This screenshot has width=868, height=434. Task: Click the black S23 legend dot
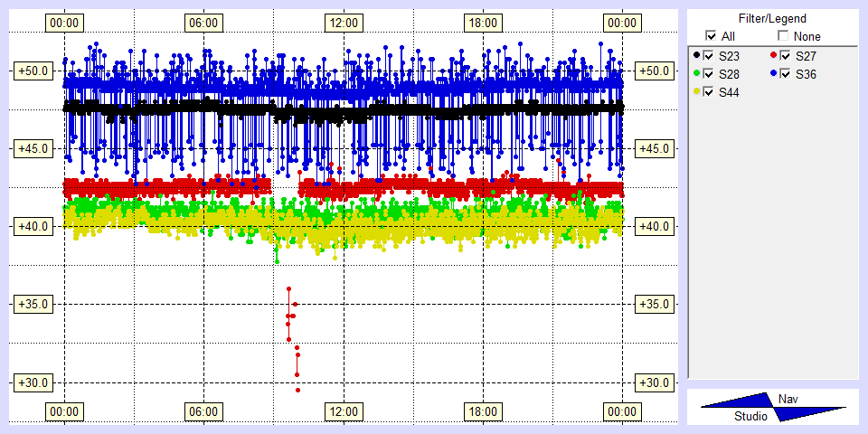695,56
